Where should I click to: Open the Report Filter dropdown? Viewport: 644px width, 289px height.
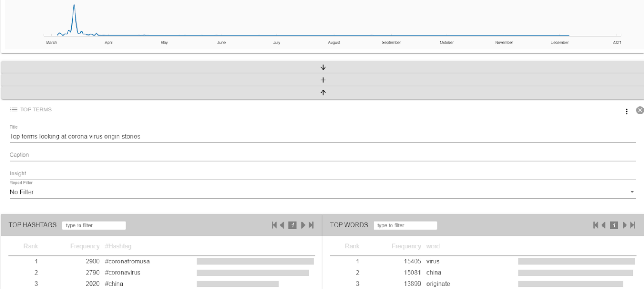click(632, 192)
